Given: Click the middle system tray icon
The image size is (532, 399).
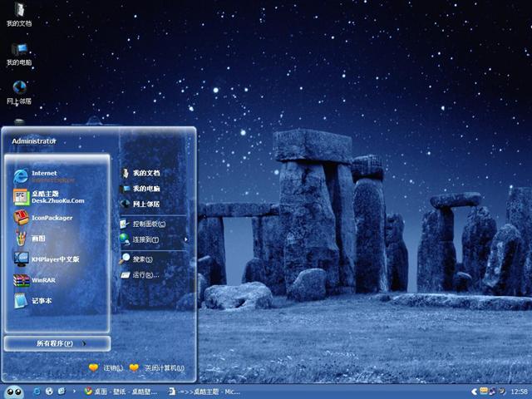Looking at the screenshot, I should (x=492, y=392).
